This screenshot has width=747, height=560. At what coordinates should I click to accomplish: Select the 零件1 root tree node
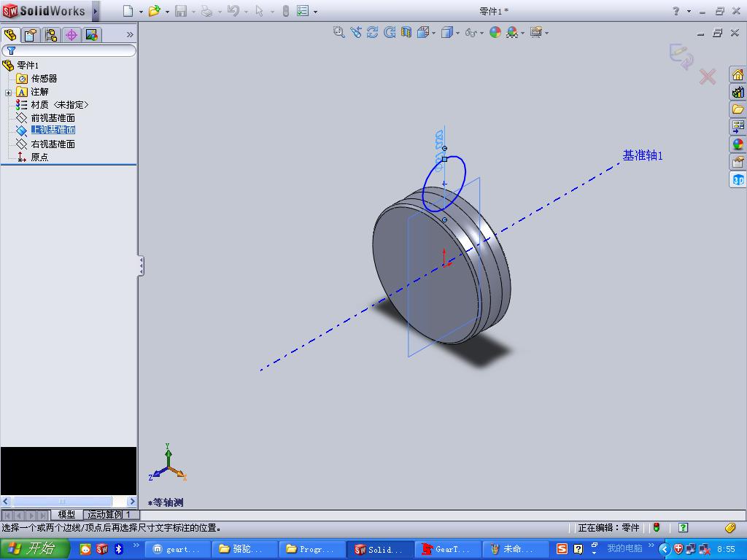pos(28,65)
